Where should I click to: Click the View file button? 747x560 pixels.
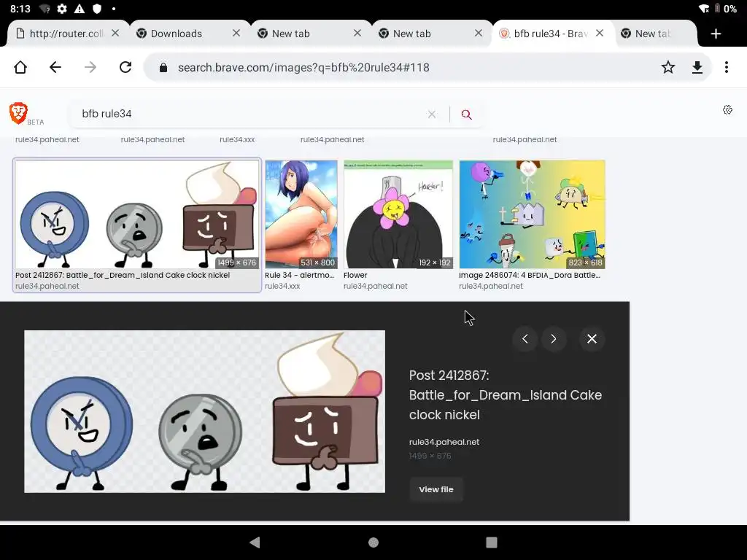[x=436, y=489]
